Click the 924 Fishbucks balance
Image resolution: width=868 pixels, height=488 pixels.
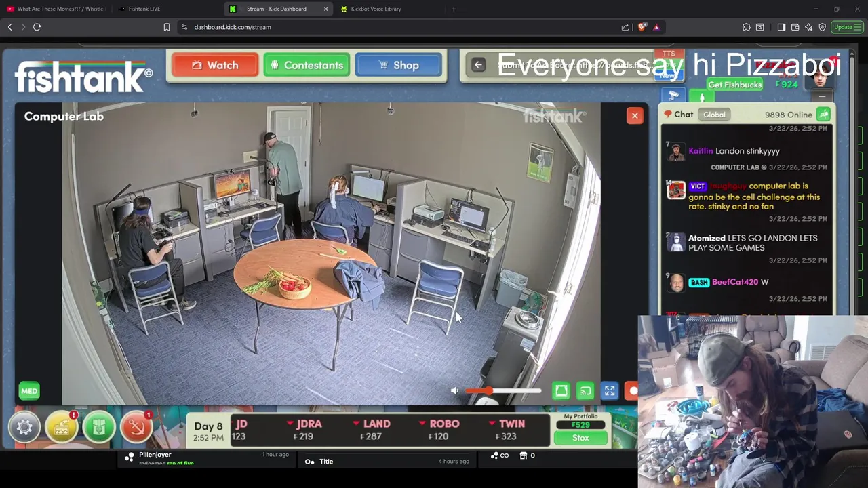coord(786,85)
